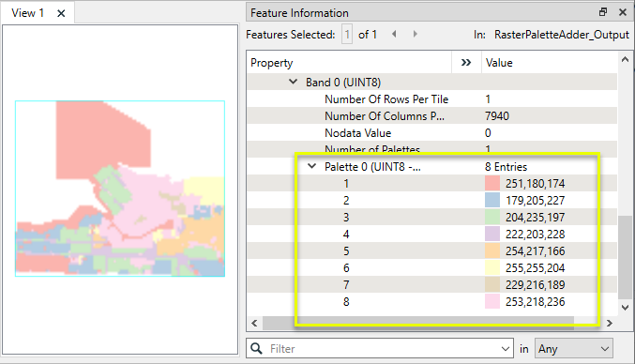Click the double-chevron column expand icon
Image resolution: width=635 pixels, height=364 pixels.
(466, 63)
